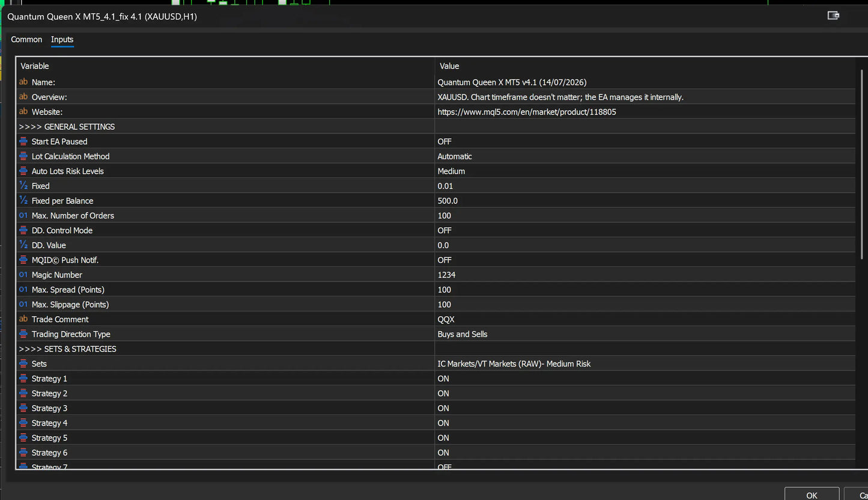868x500 pixels.
Task: Click the double-type icon beside Fixed per Balance
Action: pos(23,200)
